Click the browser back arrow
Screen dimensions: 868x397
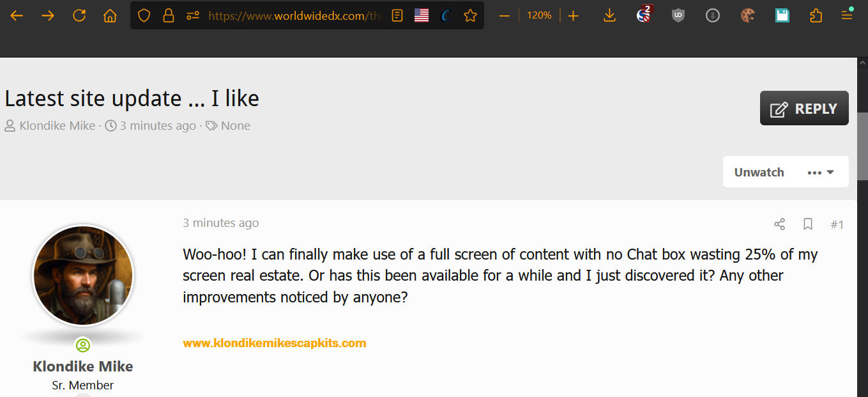(x=17, y=15)
